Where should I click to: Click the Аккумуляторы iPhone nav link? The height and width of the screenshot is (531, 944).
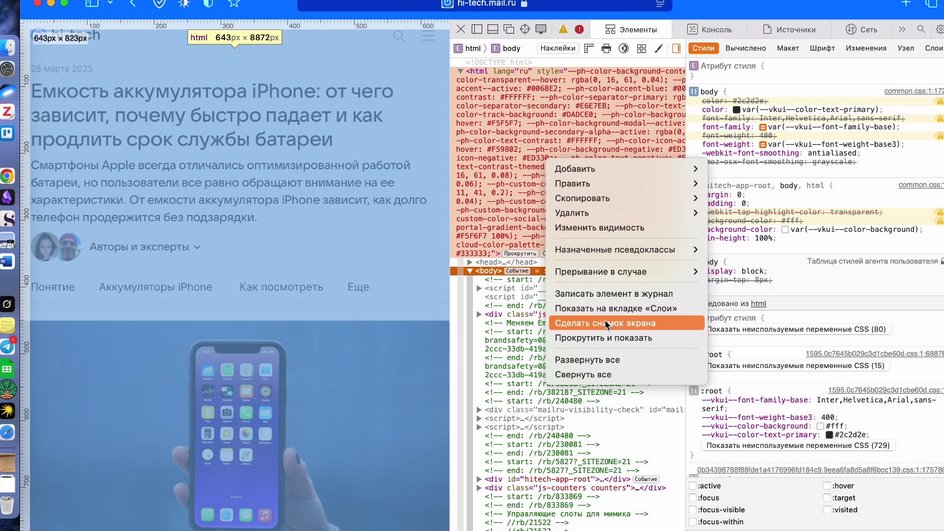[x=155, y=287]
